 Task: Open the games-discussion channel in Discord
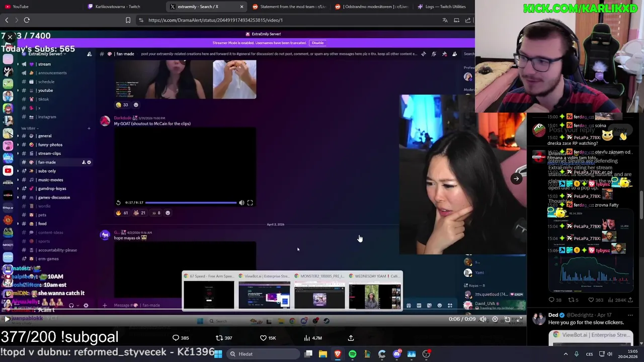click(x=54, y=197)
